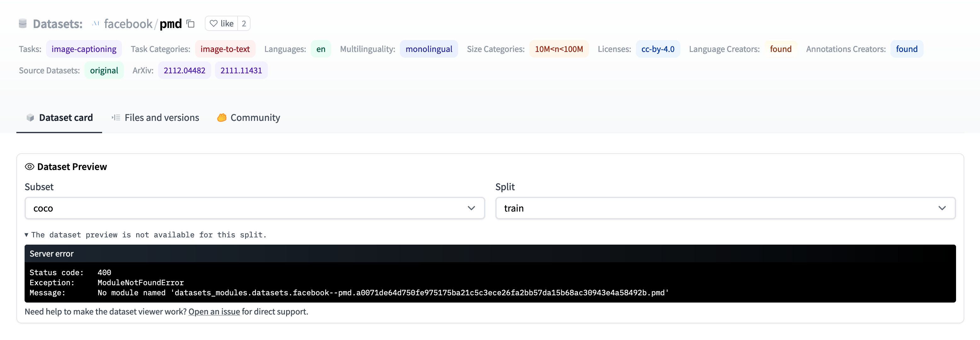Screen dimensions: 980x340
Task: Click the heart icon to like the dataset
Action: [x=213, y=23]
